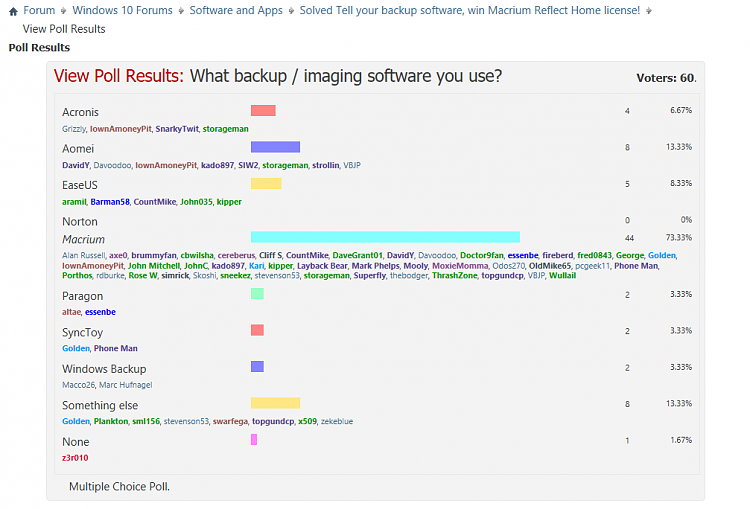
Task: Click Rose W in the Macrium voters
Action: coord(143,276)
